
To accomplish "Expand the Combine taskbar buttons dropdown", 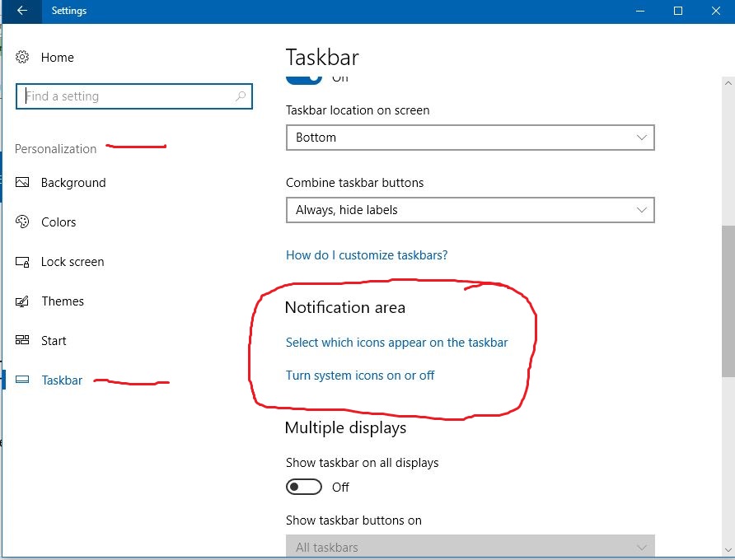I will click(x=470, y=210).
